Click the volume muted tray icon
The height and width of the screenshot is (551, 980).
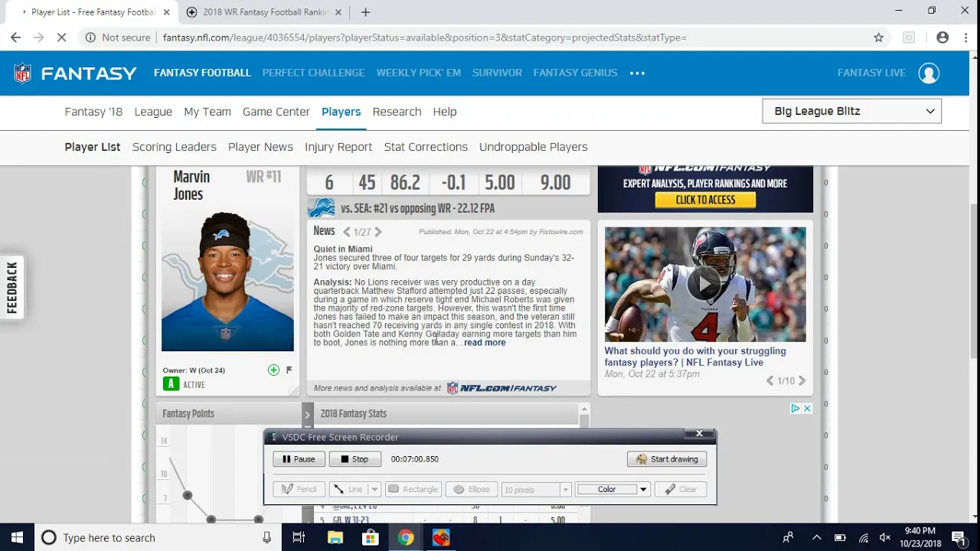885,538
